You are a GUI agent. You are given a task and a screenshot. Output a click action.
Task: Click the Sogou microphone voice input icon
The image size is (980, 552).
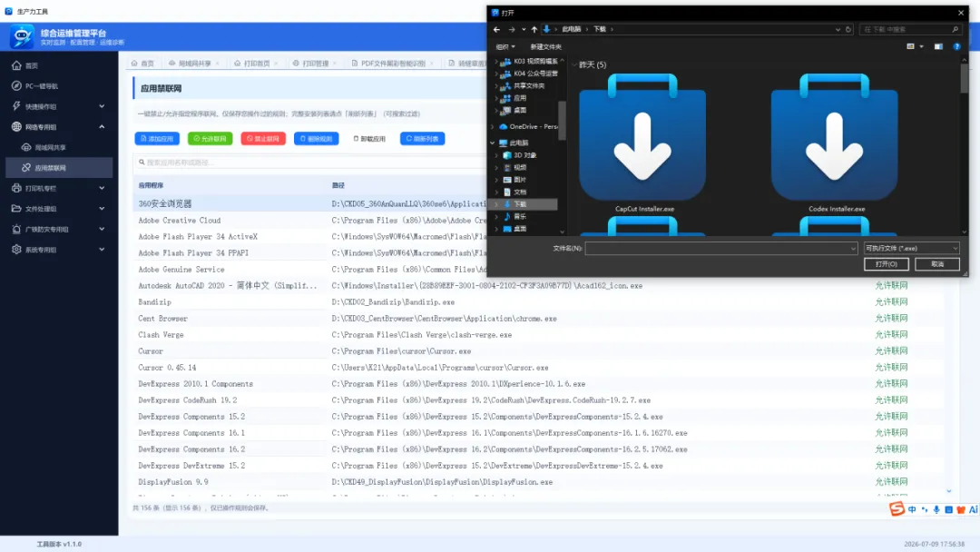(936, 509)
